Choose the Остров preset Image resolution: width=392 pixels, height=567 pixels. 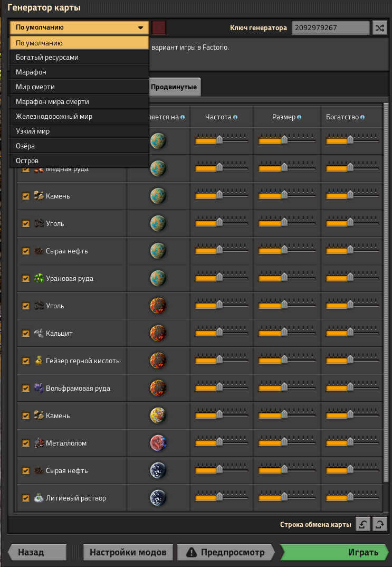coord(79,161)
